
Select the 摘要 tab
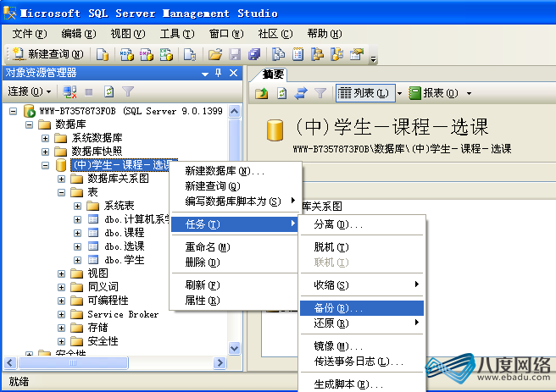pyautogui.click(x=273, y=75)
